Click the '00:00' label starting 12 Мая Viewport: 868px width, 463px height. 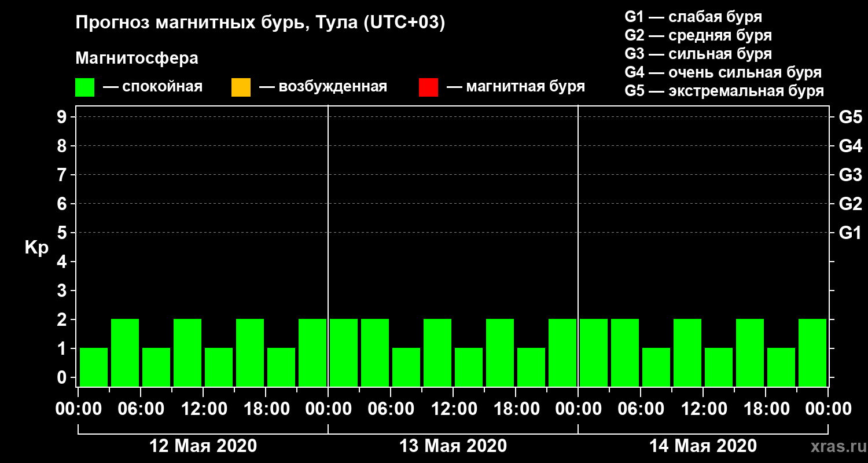pos(78,409)
